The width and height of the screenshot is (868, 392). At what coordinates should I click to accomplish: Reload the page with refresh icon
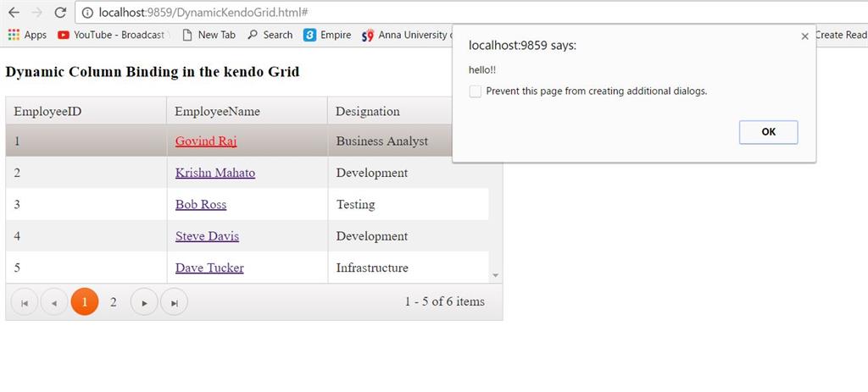60,13
